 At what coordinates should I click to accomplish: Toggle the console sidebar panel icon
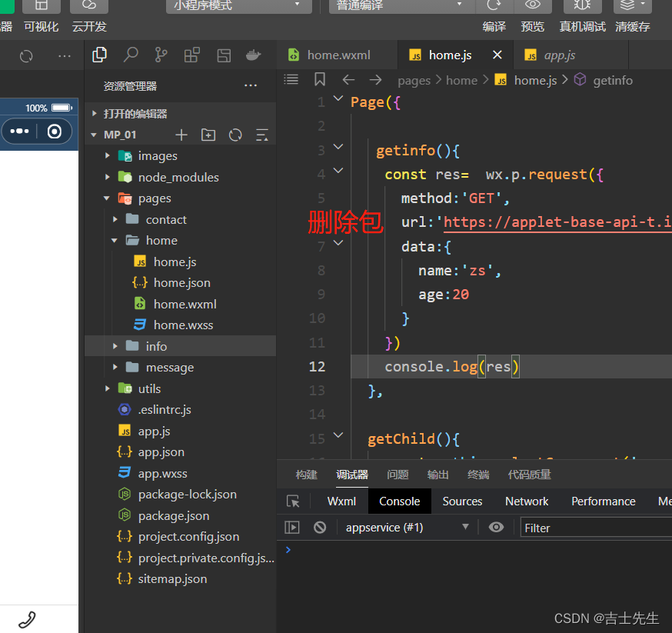292,527
